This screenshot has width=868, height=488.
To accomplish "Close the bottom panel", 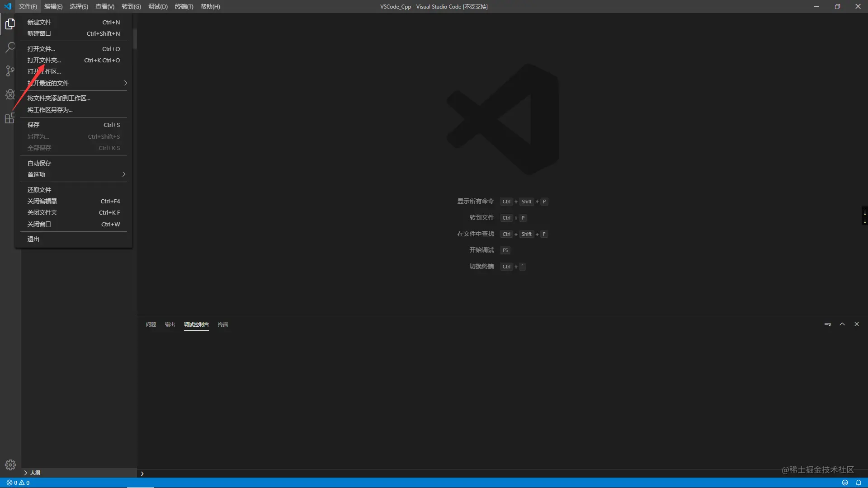I will coord(857,324).
